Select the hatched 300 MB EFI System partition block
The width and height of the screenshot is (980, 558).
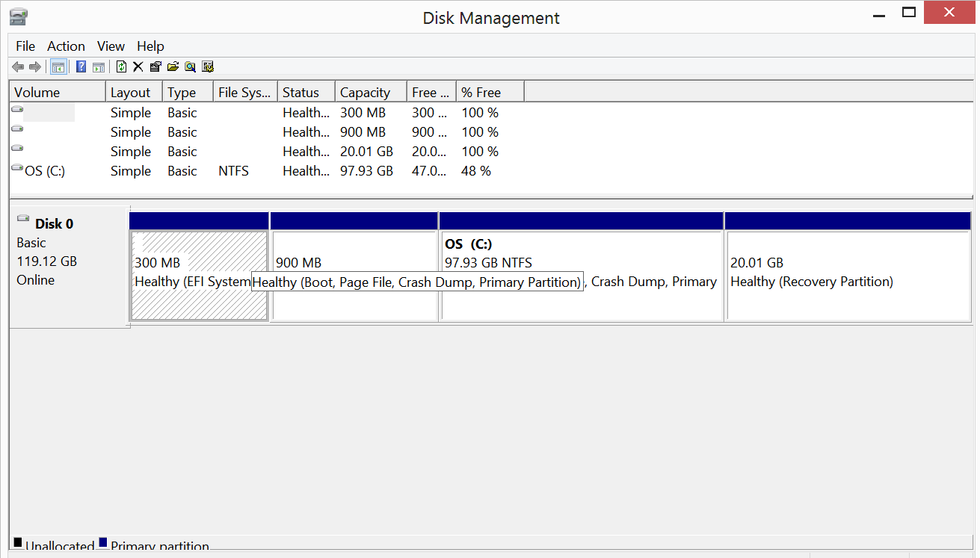click(199, 276)
